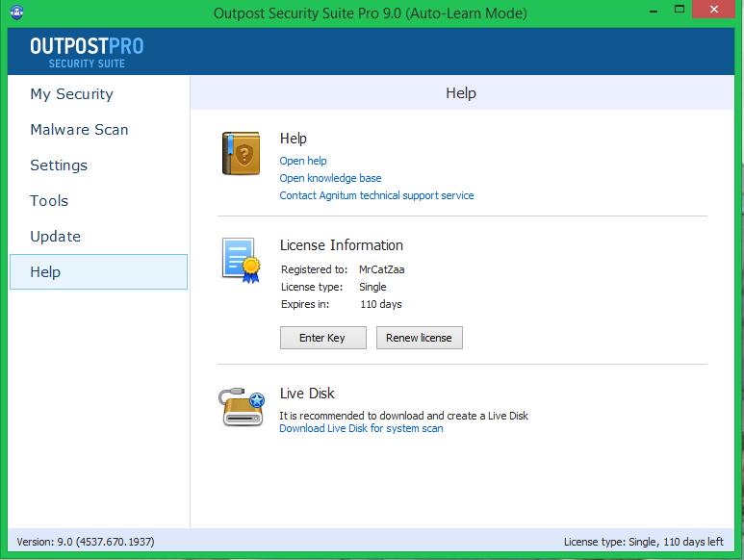Maximize the Outpost window

point(680,10)
